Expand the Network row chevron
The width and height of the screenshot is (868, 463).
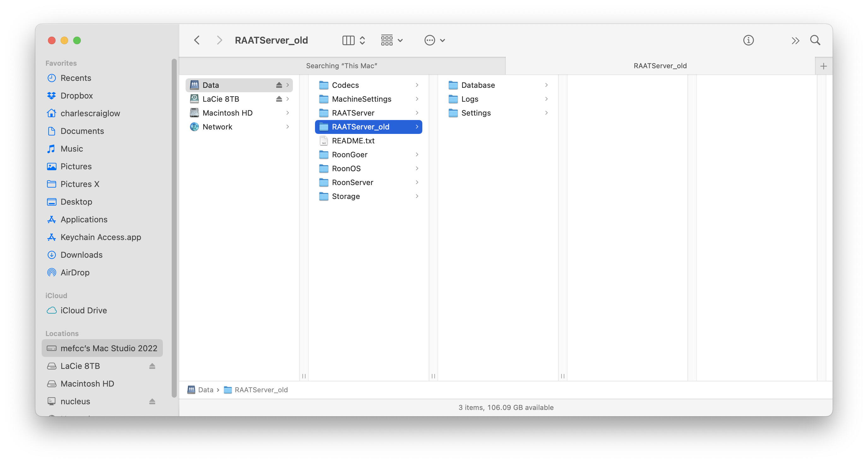pyautogui.click(x=288, y=127)
